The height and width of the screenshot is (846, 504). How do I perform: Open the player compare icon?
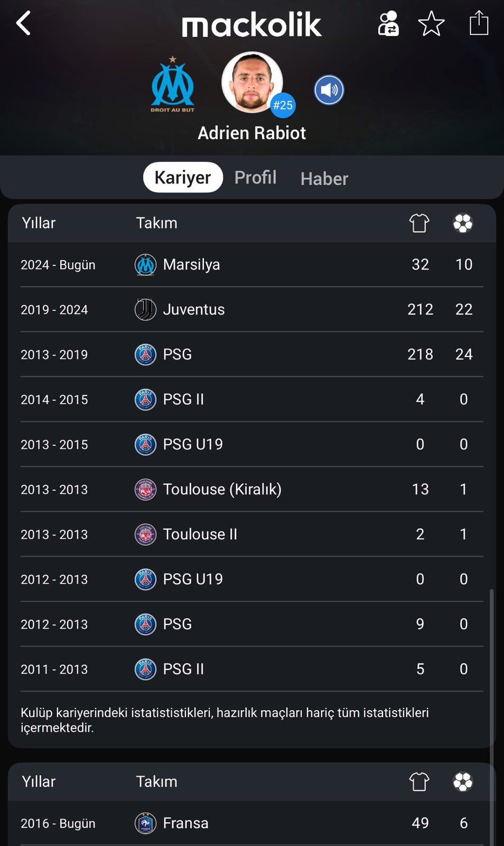(388, 23)
